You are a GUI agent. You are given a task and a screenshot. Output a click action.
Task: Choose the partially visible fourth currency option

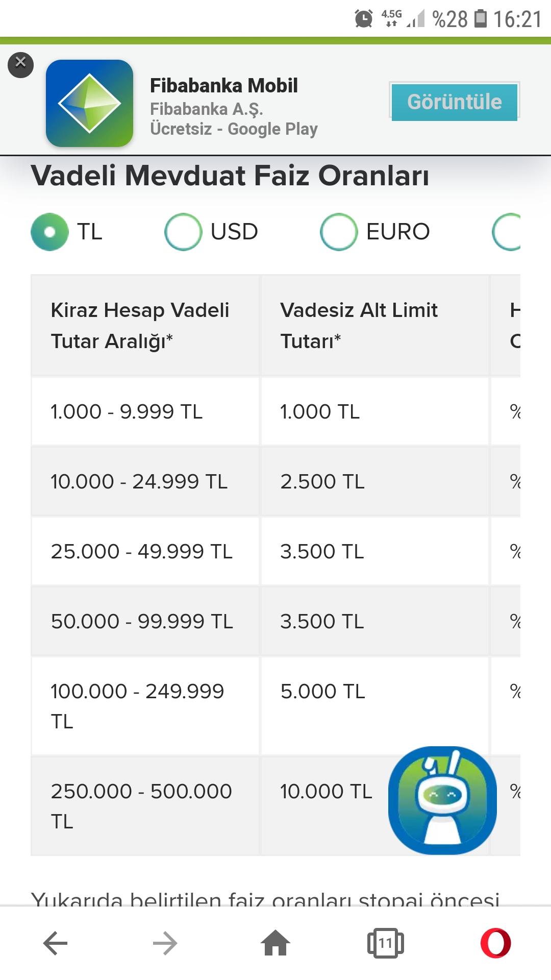pyautogui.click(x=507, y=232)
